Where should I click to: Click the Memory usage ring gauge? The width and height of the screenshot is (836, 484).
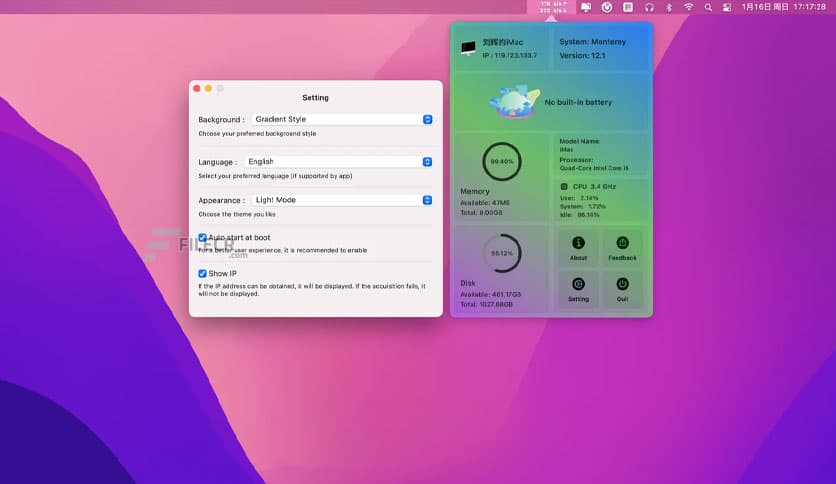pyautogui.click(x=501, y=161)
